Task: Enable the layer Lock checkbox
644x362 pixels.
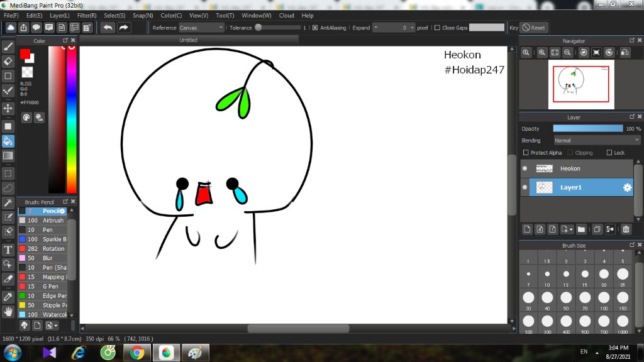Action: pyautogui.click(x=609, y=153)
